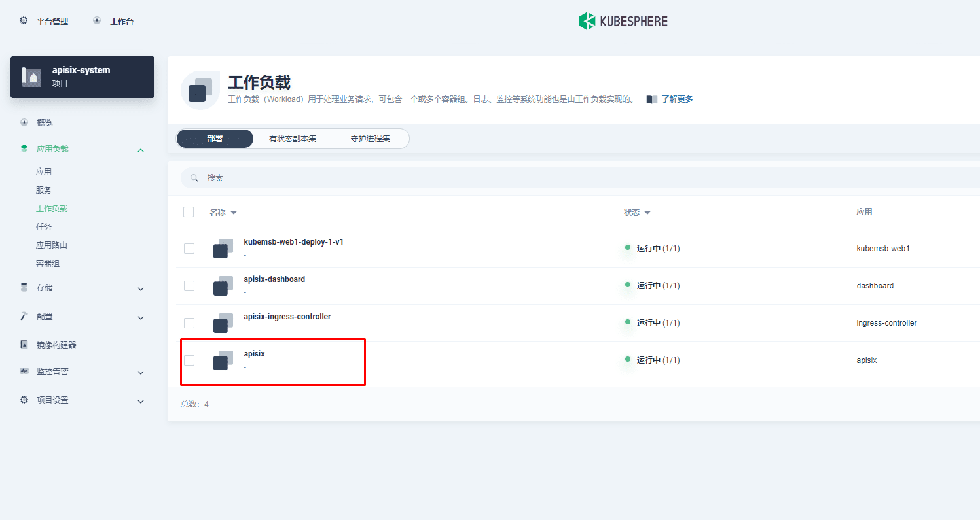Check the kubemsb-web1-deploy-1-v1 row checkbox
This screenshot has width=980, height=520.
[189, 249]
